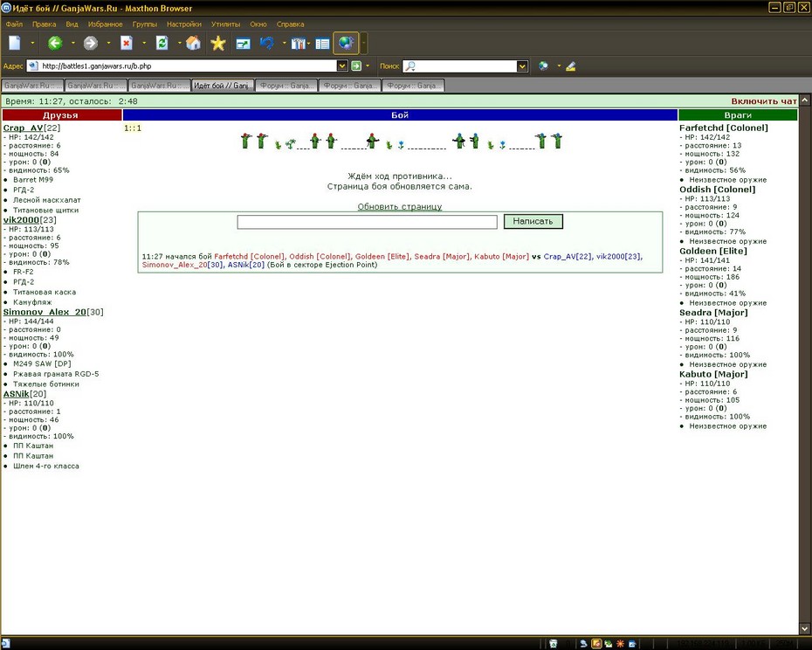Screen dimensions: 812x650
Task: Open dropdown arrow next to Back button
Action: (72, 43)
